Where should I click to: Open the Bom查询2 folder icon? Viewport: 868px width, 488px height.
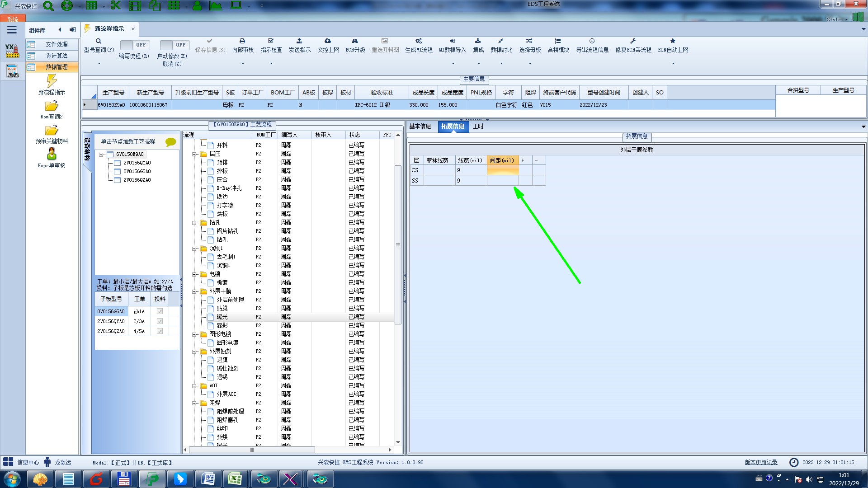(52, 106)
